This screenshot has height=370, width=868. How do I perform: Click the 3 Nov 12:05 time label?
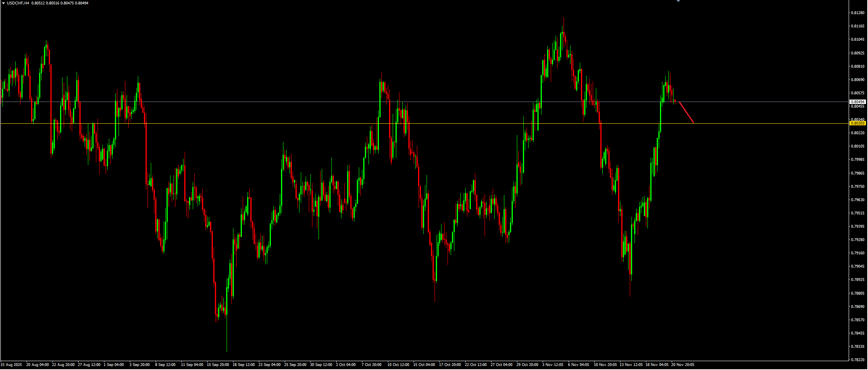553,365
